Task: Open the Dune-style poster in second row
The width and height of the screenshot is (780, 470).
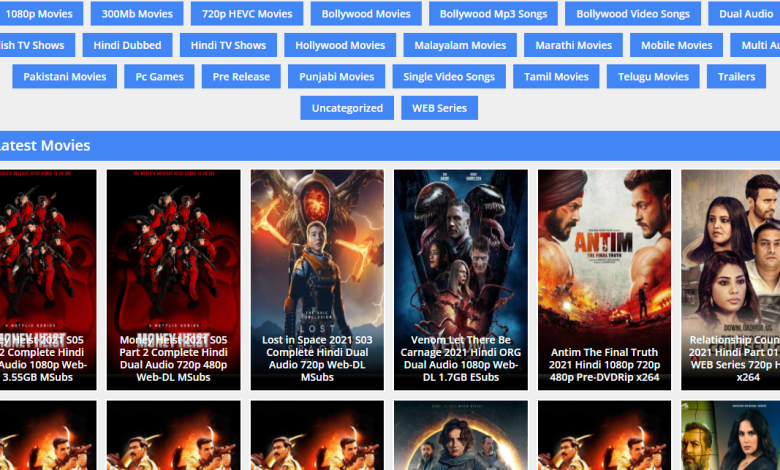Action: pos(461,435)
